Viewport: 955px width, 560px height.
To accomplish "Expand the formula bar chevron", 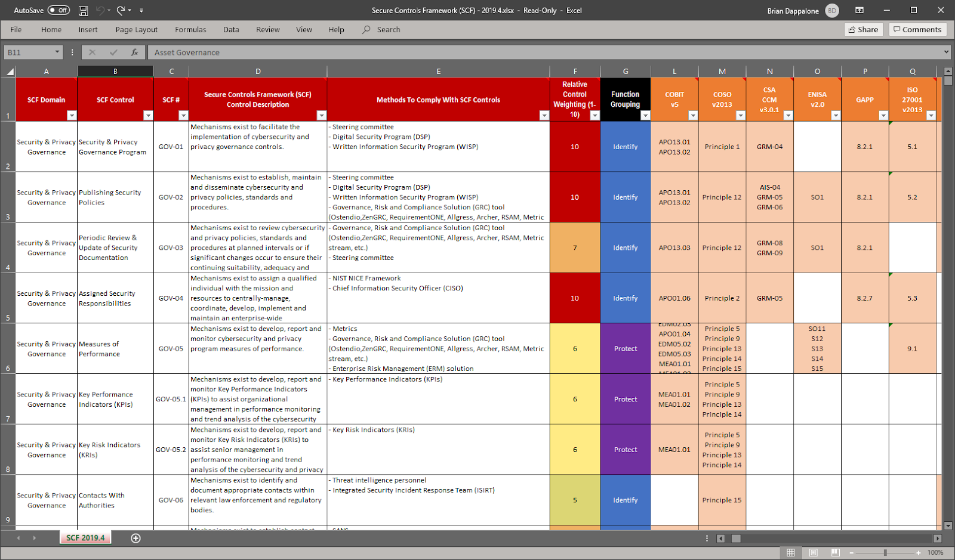I will (x=946, y=52).
